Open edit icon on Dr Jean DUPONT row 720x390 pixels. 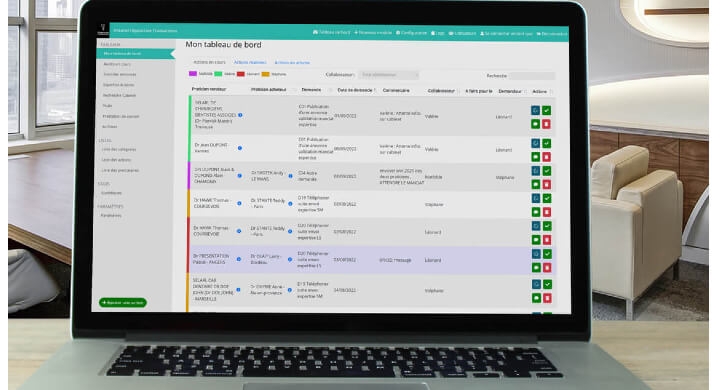535,143
